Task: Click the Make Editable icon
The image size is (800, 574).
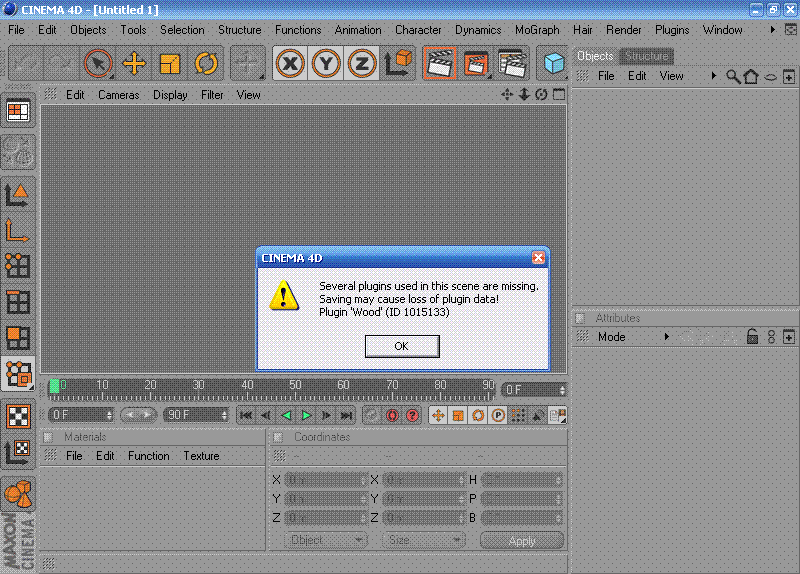Action: tap(18, 152)
